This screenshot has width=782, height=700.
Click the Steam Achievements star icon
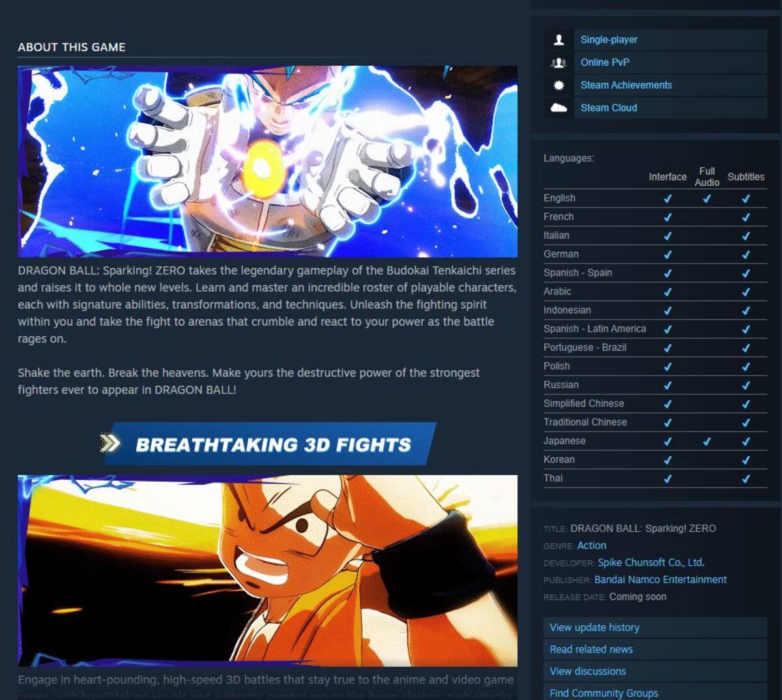coord(558,85)
